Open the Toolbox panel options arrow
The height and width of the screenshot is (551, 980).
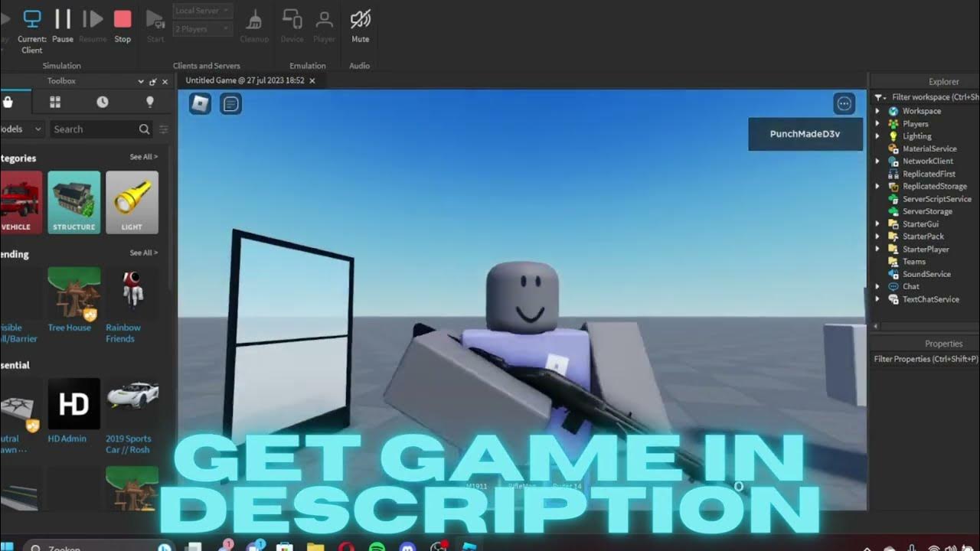[x=141, y=81]
